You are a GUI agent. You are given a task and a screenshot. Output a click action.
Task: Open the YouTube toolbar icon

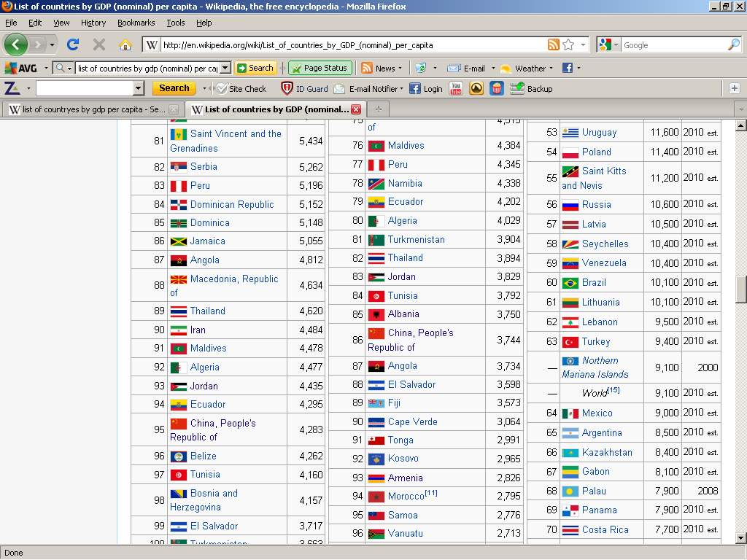tap(456, 88)
